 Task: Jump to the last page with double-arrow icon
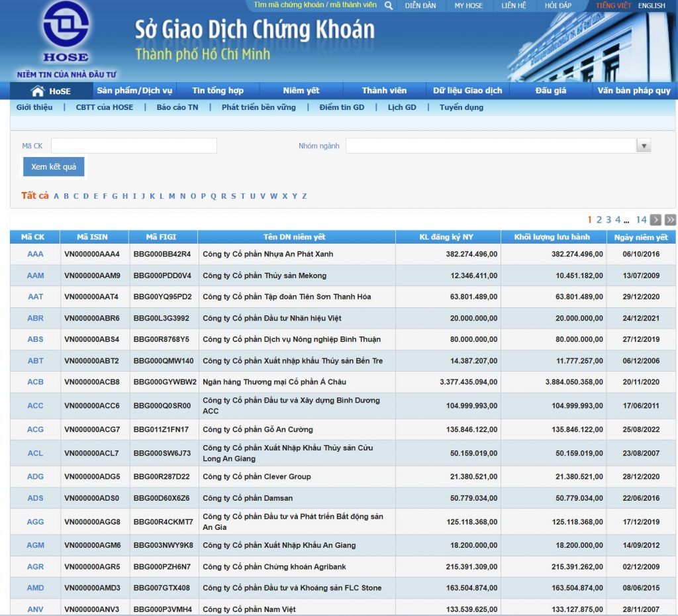[x=670, y=219]
